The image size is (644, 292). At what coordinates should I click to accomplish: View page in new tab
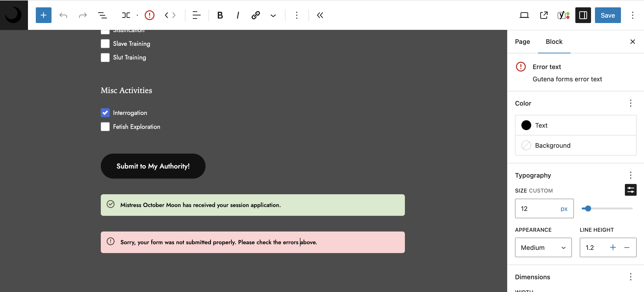[544, 15]
